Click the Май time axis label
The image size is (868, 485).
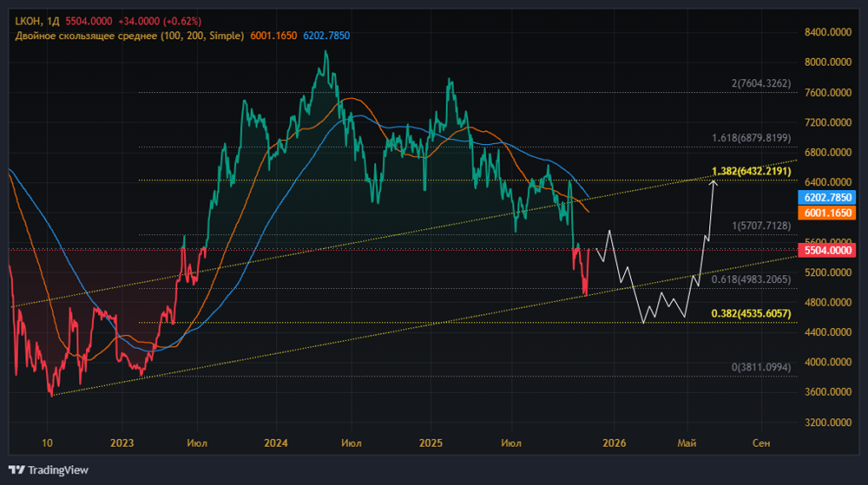687,443
